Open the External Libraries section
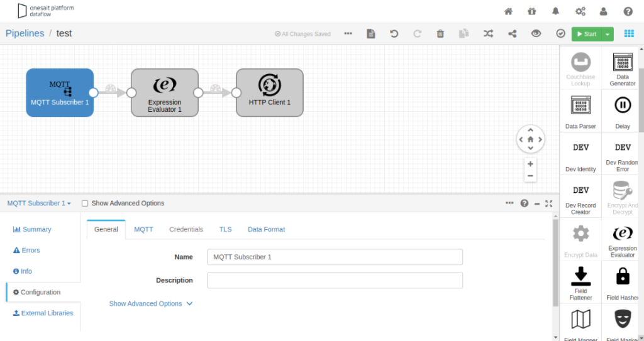Screen dimensions: 644x341 click(x=43, y=313)
